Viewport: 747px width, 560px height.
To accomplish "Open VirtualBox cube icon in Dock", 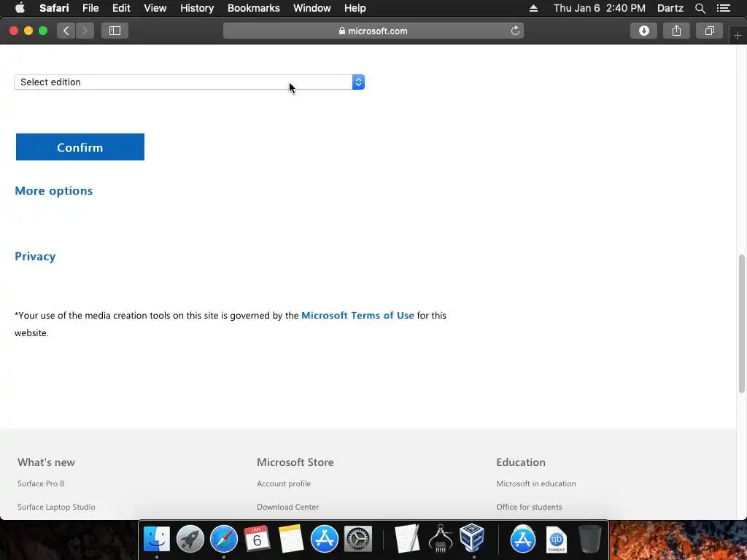I will pyautogui.click(x=473, y=538).
